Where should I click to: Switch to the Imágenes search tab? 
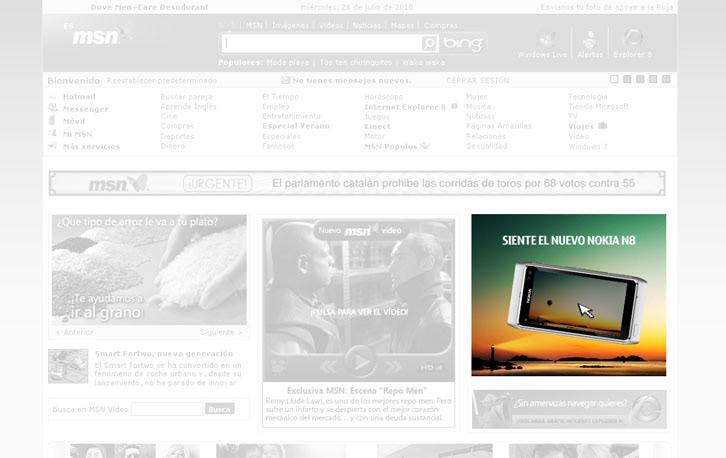[x=290, y=25]
